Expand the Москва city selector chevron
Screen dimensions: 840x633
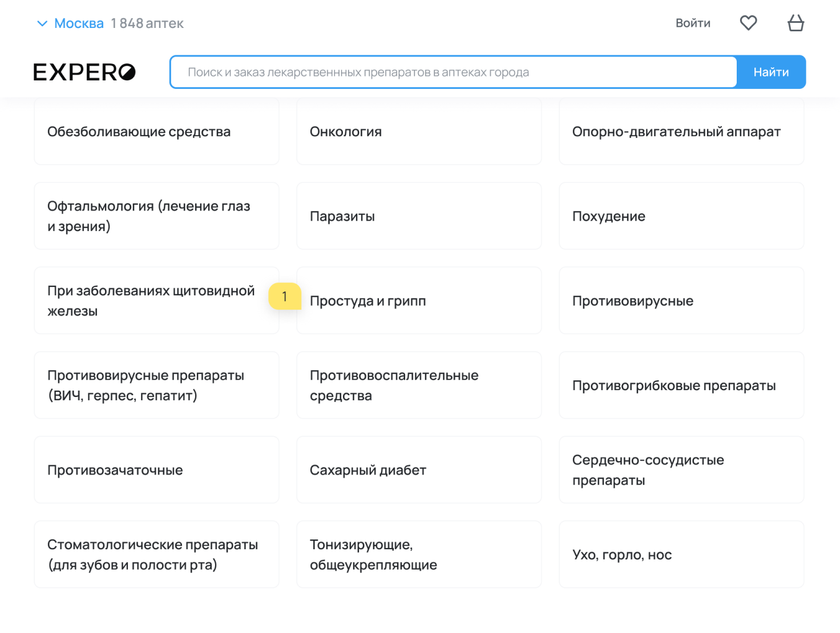coord(42,23)
